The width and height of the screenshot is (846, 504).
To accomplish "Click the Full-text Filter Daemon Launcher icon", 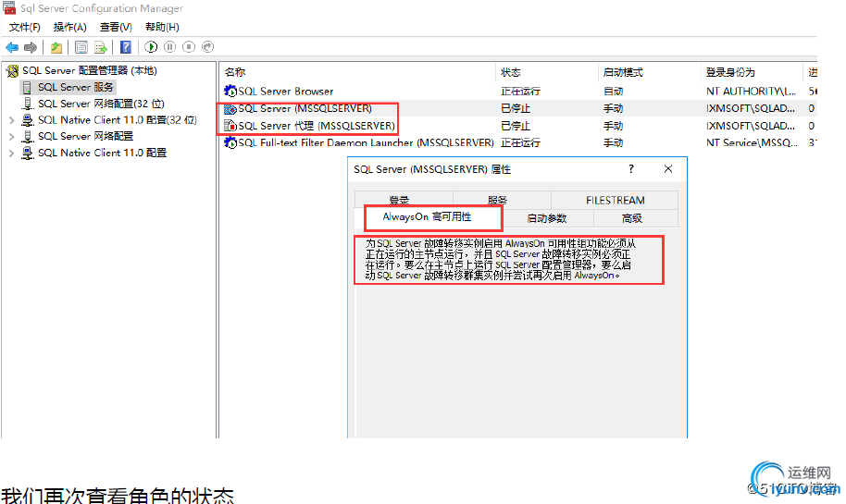I will 230,142.
